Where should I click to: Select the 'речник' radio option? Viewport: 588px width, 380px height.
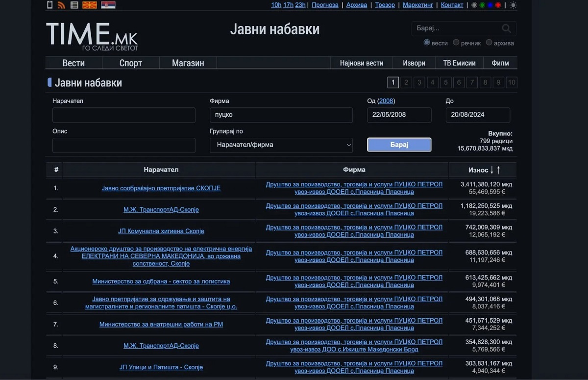click(x=456, y=43)
